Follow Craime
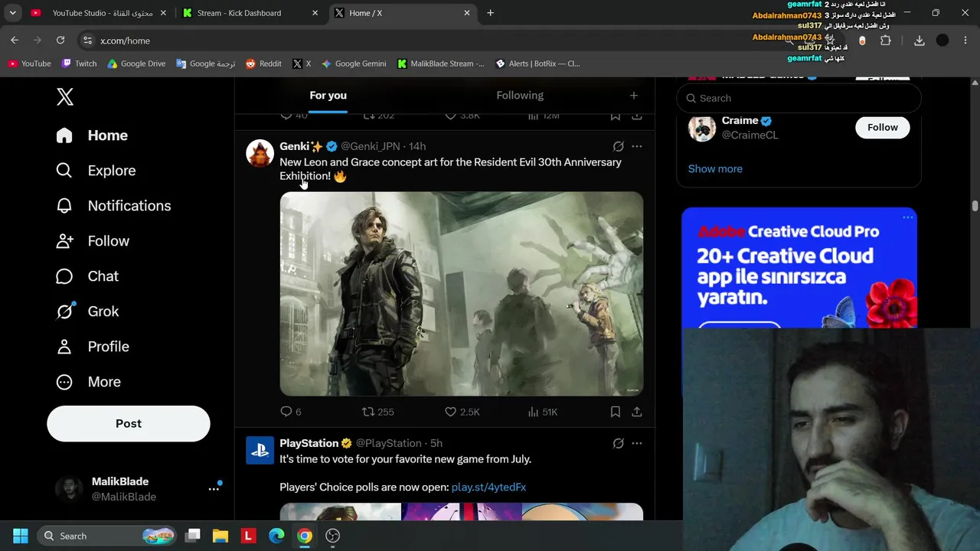 (882, 128)
